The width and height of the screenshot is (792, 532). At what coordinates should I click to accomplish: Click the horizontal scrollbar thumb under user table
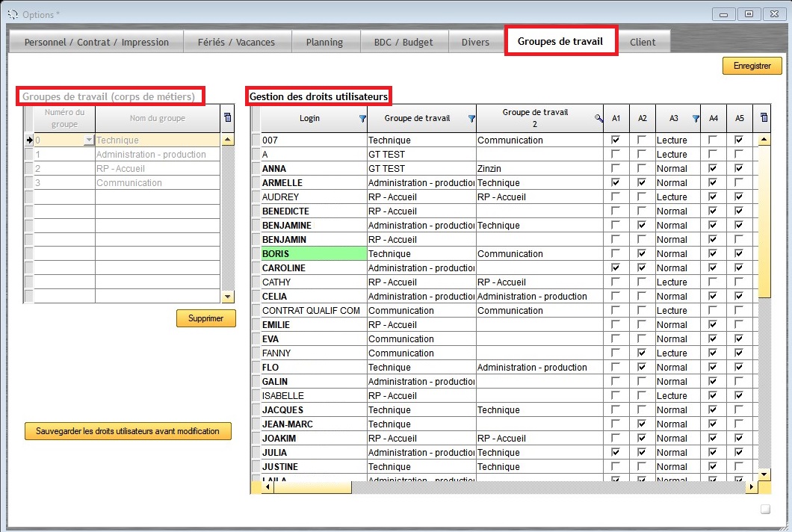pos(312,487)
